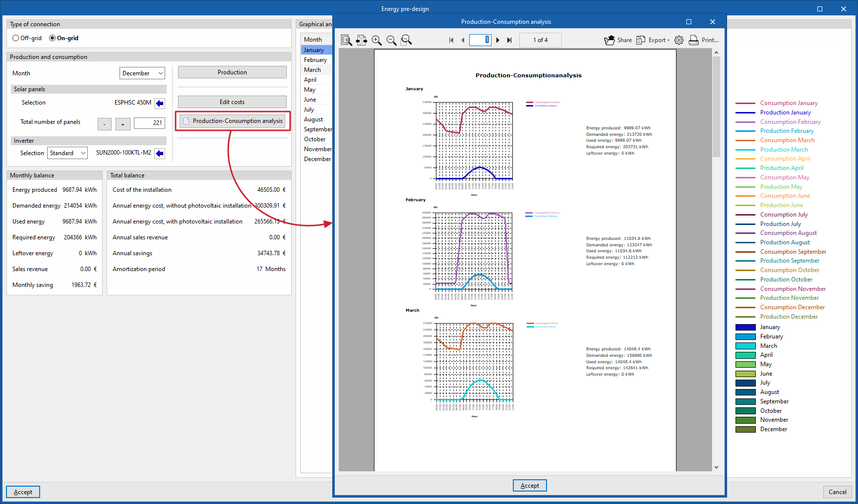The height and width of the screenshot is (504, 858).
Task: Click the Print icon
Action: (694, 40)
